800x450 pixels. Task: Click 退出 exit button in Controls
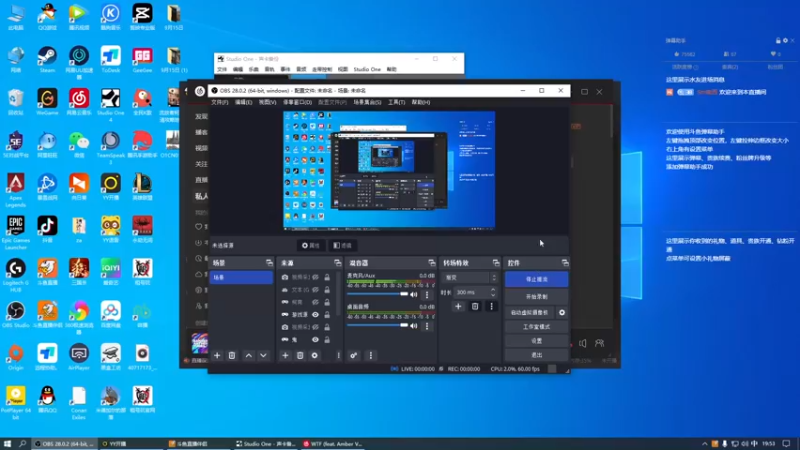(536, 355)
